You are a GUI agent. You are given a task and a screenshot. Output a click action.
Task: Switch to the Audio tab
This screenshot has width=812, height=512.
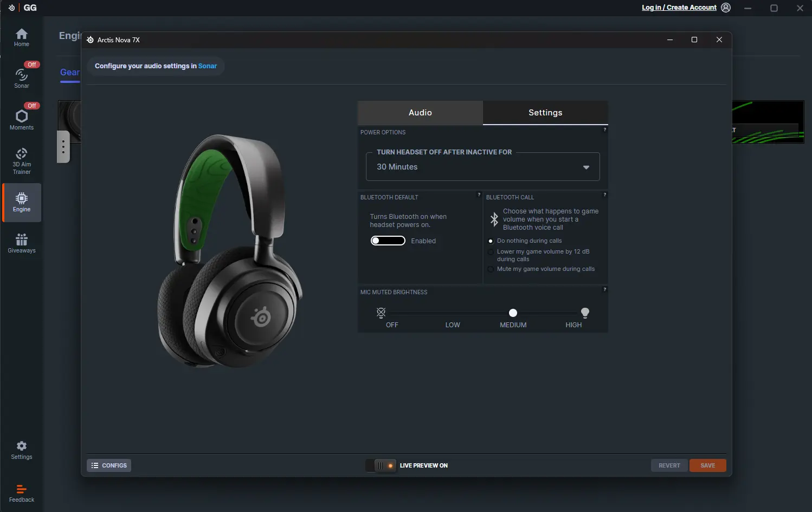[x=420, y=113]
